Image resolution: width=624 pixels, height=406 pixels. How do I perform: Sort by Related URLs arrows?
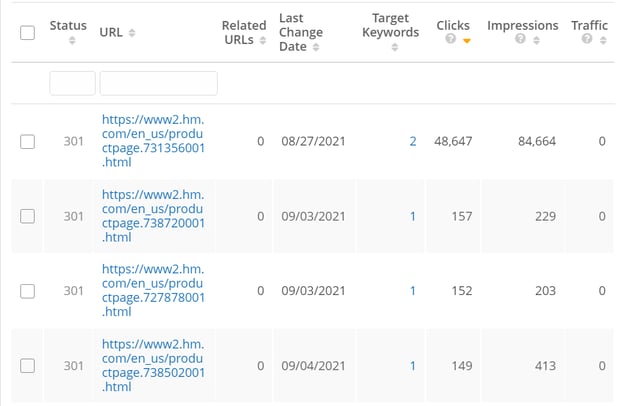click(263, 40)
